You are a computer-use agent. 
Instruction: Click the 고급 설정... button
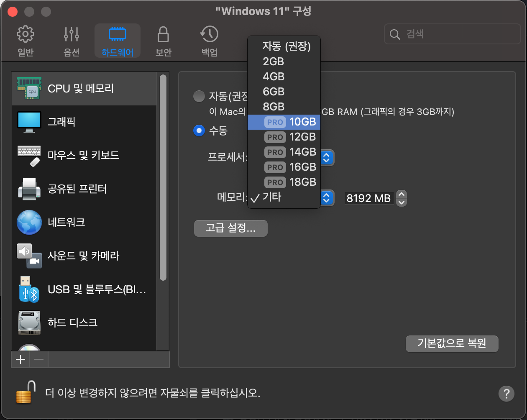pyautogui.click(x=230, y=228)
